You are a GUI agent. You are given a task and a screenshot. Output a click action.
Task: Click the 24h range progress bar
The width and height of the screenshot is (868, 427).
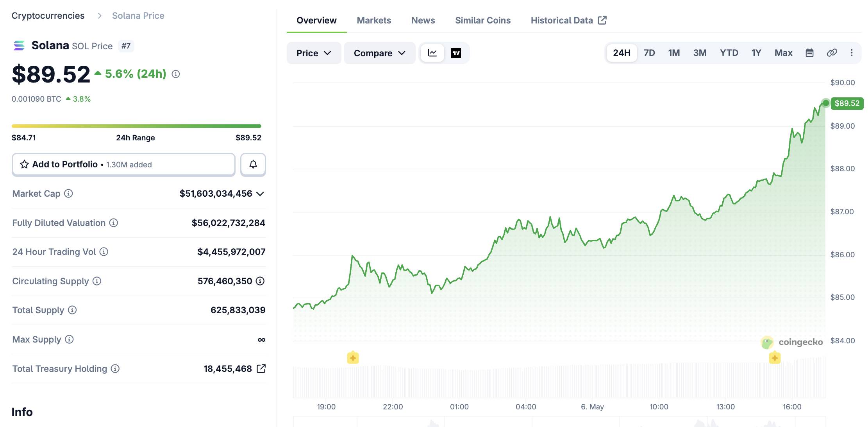[x=136, y=126]
